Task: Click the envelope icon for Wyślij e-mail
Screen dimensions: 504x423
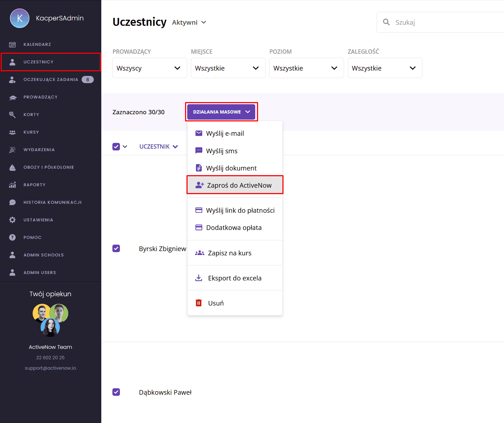Action: tap(199, 133)
